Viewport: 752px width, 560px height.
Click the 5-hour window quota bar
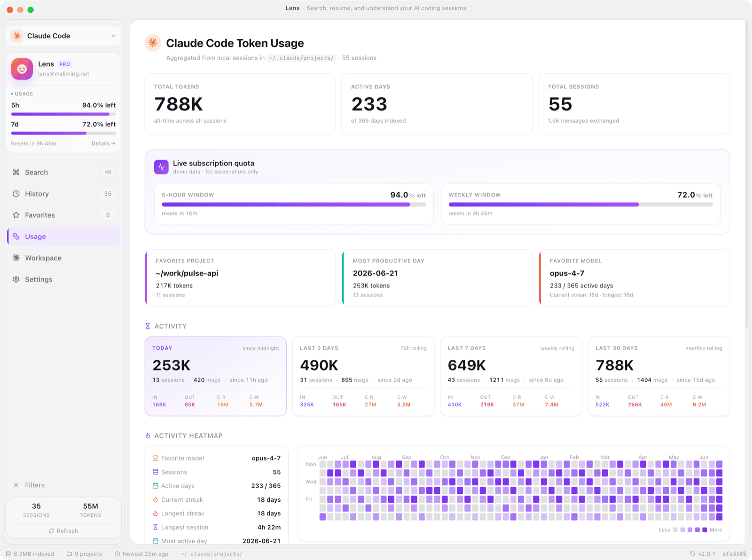pyautogui.click(x=294, y=205)
